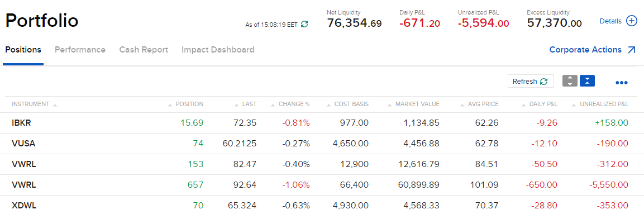Click the gray expand rows icon
Image resolution: width=644 pixels, height=219 pixels.
point(570,81)
